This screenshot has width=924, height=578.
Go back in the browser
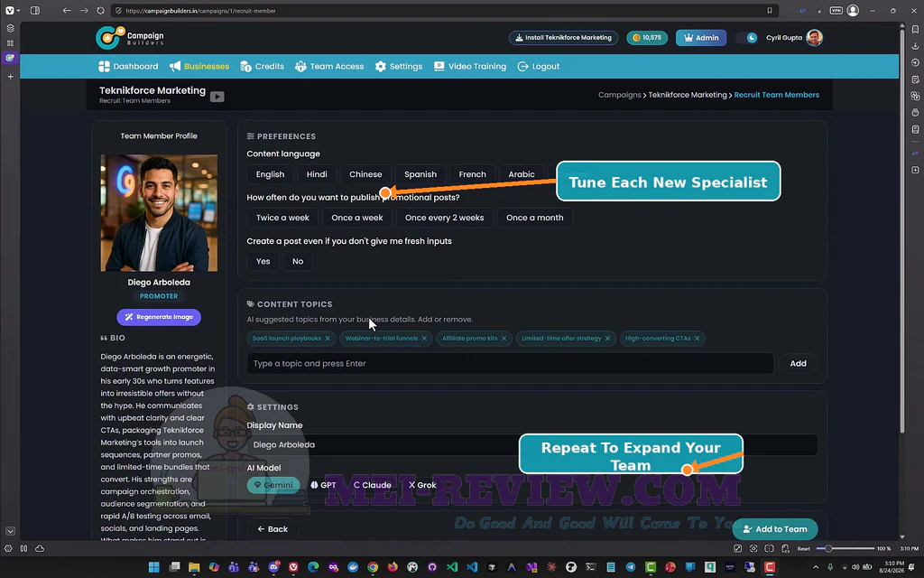[x=67, y=11]
